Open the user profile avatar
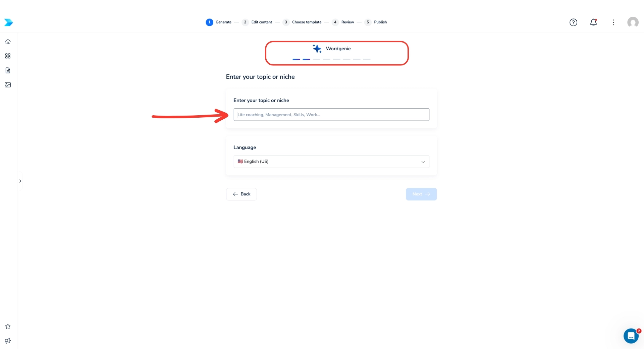This screenshot has width=644, height=362. click(633, 22)
